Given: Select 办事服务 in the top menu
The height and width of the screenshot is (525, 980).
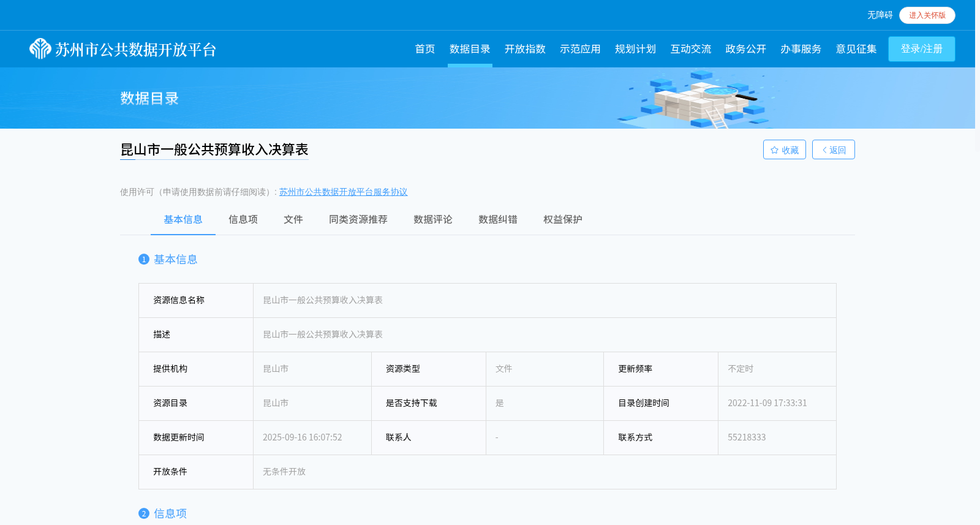Looking at the screenshot, I should pos(801,49).
